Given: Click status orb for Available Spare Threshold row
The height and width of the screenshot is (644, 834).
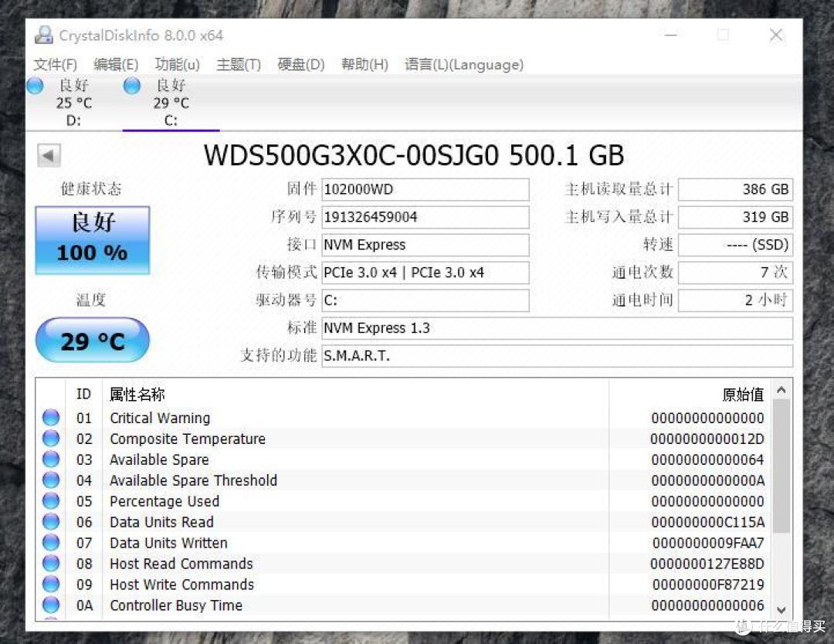Looking at the screenshot, I should point(51,480).
